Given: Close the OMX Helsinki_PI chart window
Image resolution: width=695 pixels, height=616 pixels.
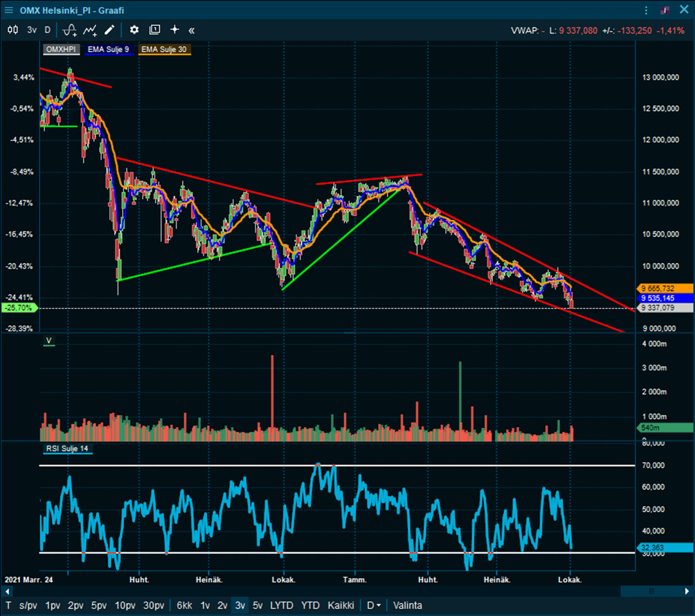Looking at the screenshot, I should [x=684, y=10].
